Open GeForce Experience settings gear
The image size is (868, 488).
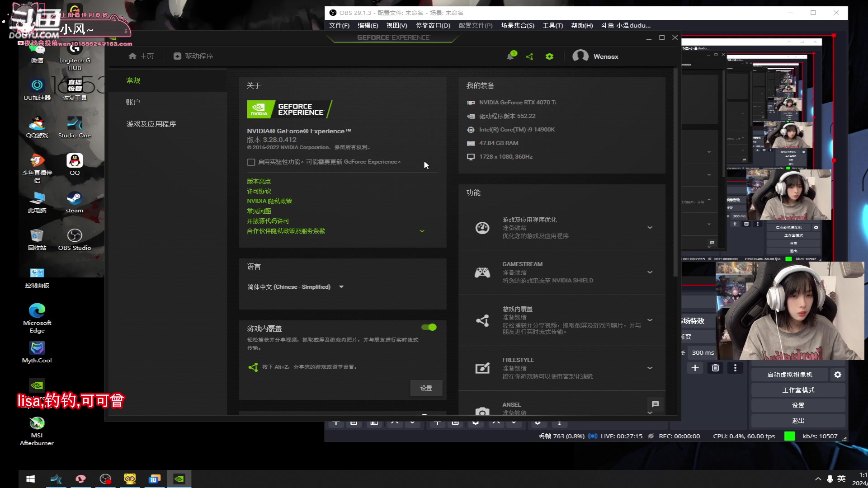point(549,56)
